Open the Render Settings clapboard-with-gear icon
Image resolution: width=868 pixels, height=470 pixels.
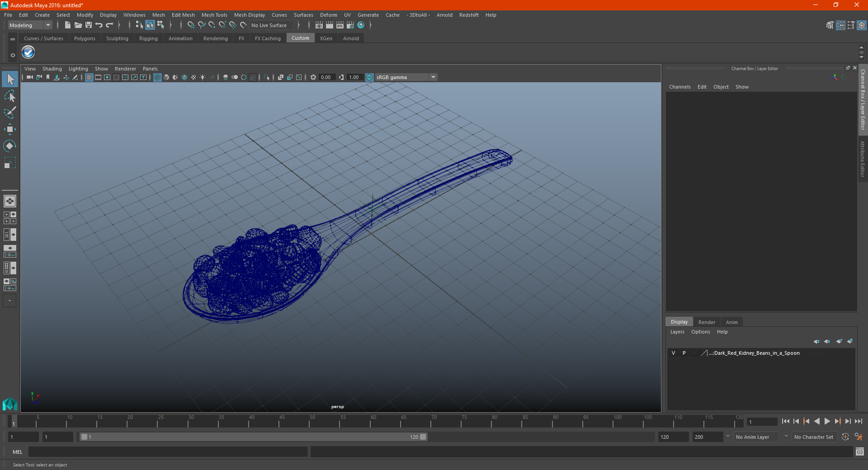350,25
